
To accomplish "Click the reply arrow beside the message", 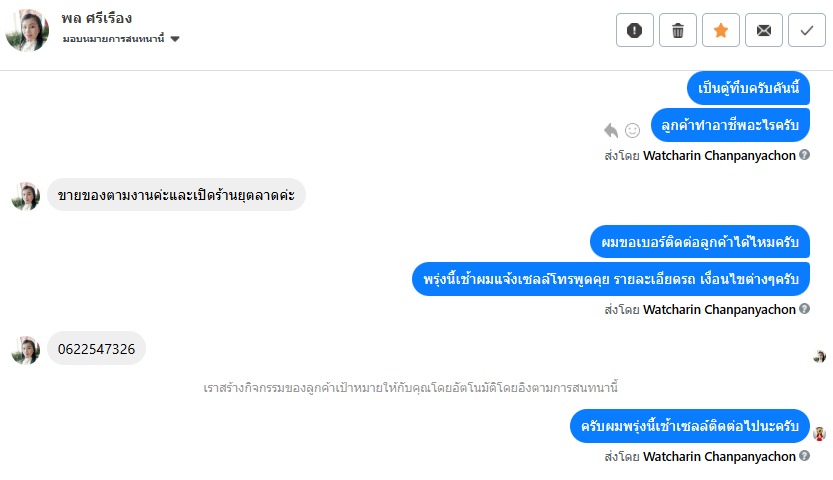I will click(x=612, y=130).
